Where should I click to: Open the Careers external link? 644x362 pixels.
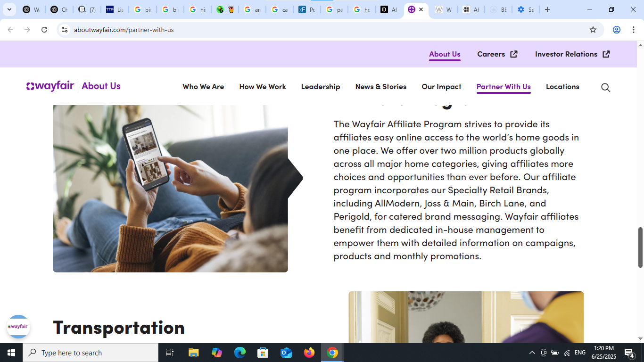coord(497,54)
